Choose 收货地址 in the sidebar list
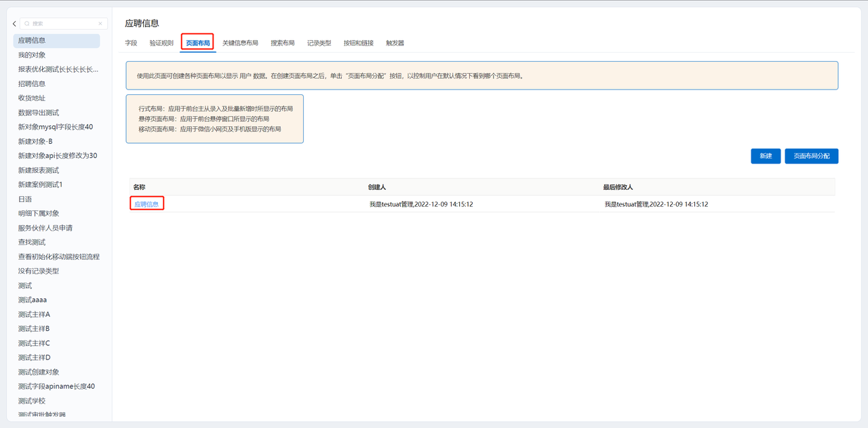 pyautogui.click(x=32, y=98)
